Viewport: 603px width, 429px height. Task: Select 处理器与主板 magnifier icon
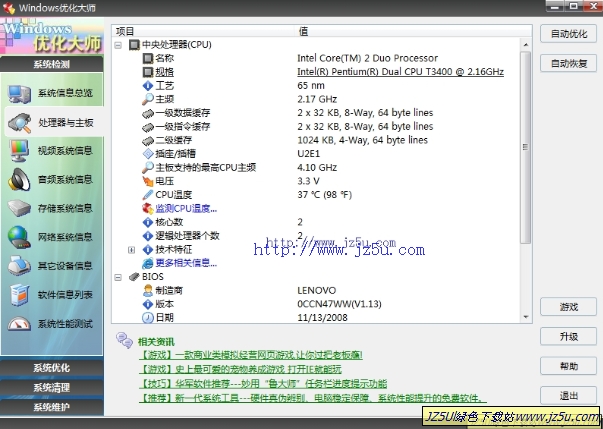pyautogui.click(x=19, y=123)
